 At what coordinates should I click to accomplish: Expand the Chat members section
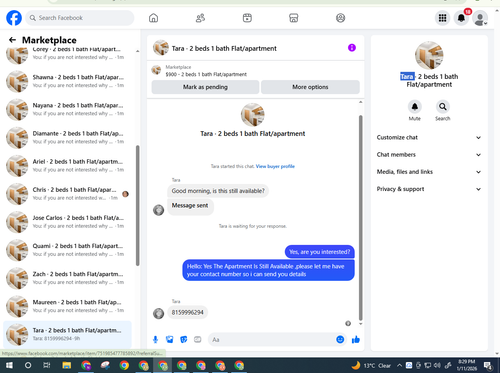pyautogui.click(x=429, y=155)
